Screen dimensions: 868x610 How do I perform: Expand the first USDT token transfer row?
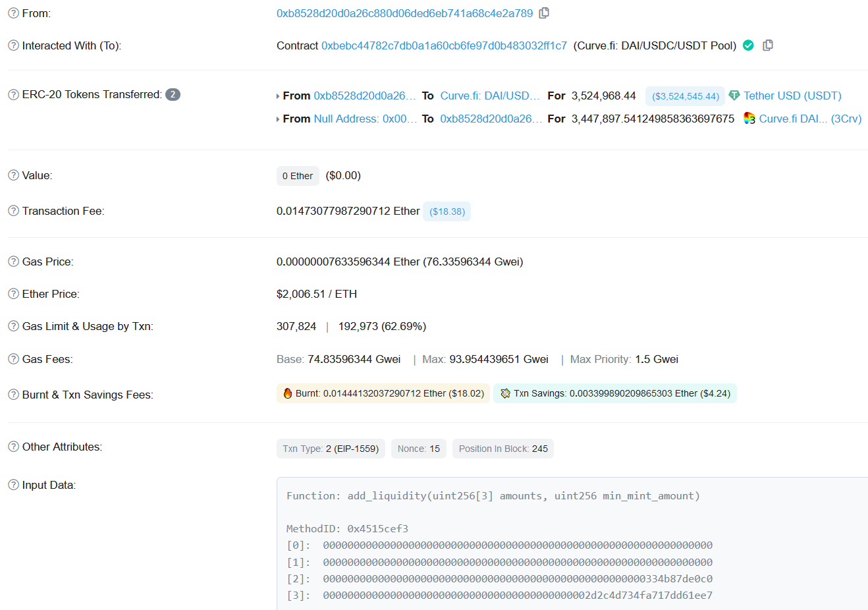(278, 96)
